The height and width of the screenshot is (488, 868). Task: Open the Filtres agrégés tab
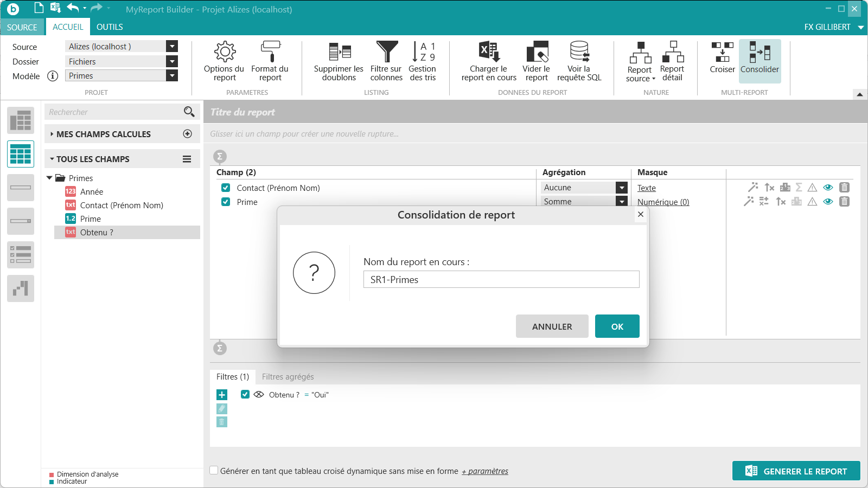pos(288,377)
